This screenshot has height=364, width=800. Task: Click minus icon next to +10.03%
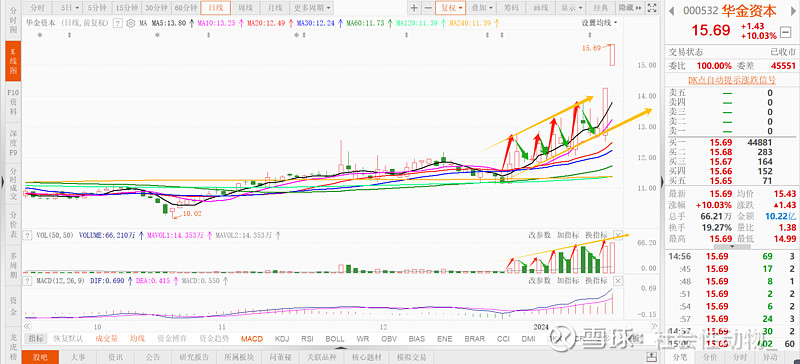(785, 33)
